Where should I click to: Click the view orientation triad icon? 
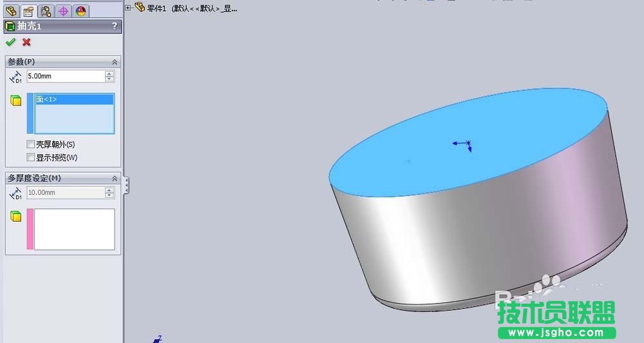157,339
